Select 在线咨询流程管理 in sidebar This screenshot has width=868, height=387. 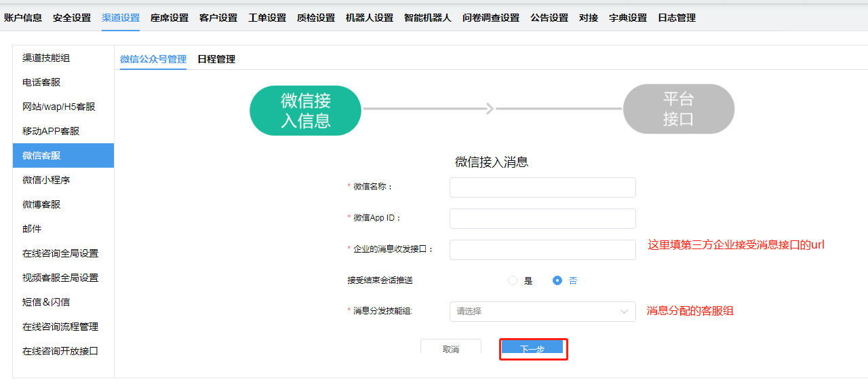pyautogui.click(x=63, y=327)
